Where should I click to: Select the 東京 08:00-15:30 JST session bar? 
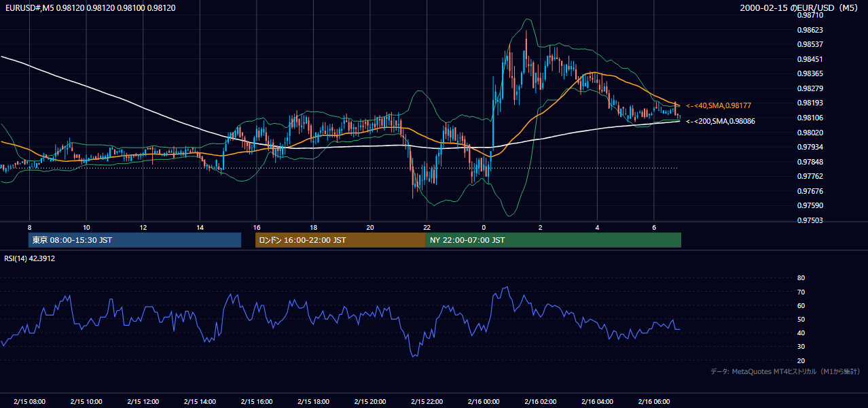click(x=134, y=240)
